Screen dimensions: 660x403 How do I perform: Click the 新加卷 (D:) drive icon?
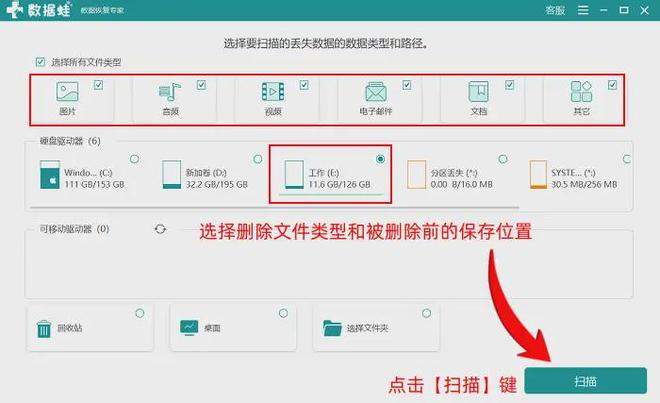tap(172, 174)
